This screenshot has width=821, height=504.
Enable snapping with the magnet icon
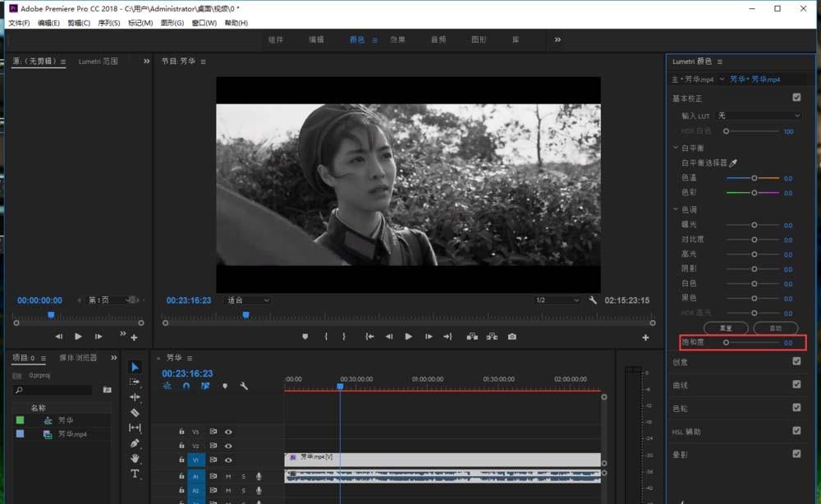point(186,385)
